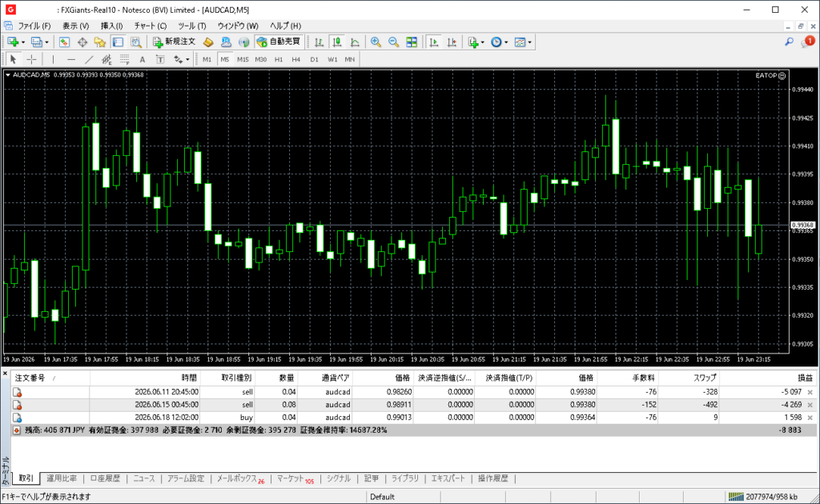
Task: Switch chart to candlestick mode
Action: click(x=337, y=42)
